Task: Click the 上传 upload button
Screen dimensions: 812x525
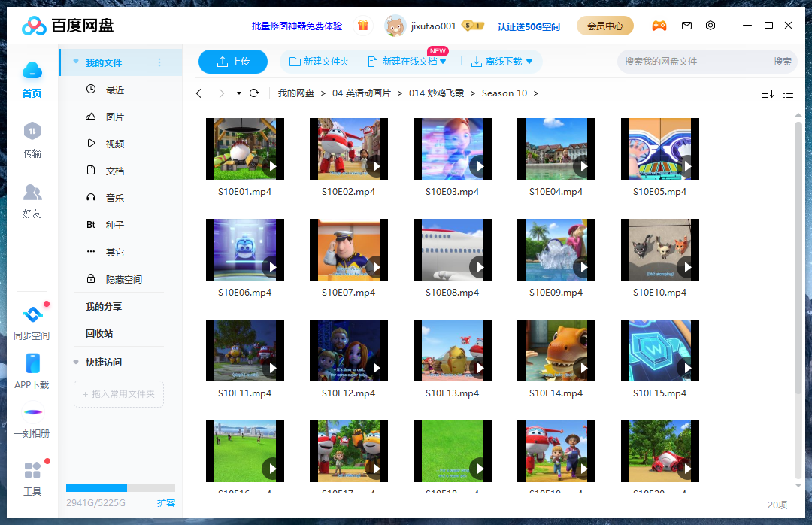Action: [233, 62]
